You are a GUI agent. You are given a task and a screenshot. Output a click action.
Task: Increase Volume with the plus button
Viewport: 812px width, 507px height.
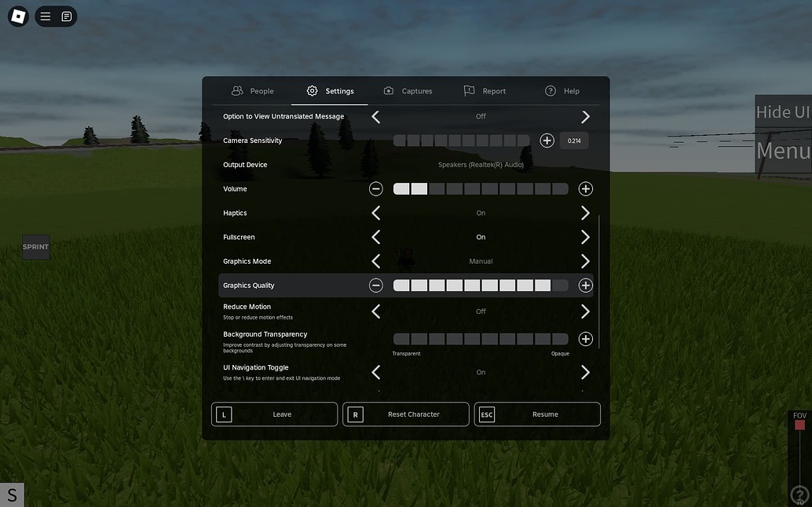pyautogui.click(x=585, y=188)
